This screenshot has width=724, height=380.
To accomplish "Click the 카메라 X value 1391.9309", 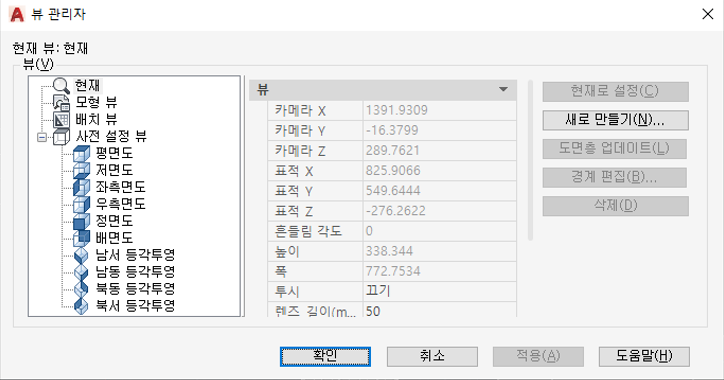I will pos(440,111).
